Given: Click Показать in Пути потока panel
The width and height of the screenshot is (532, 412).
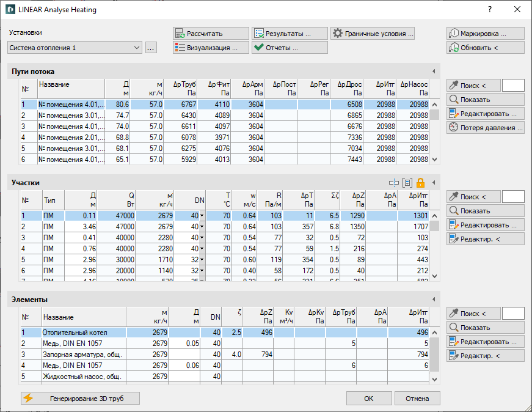Looking at the screenshot, I should click(486, 100).
